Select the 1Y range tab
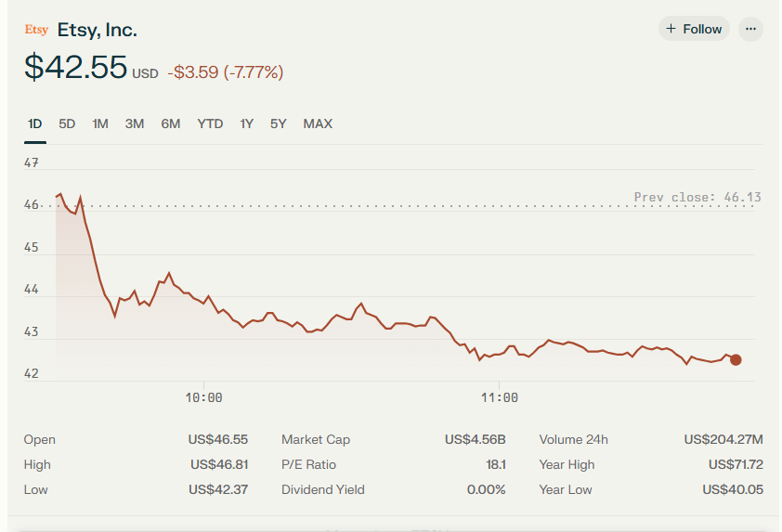Viewport: 782px width, 532px height. pyautogui.click(x=246, y=123)
